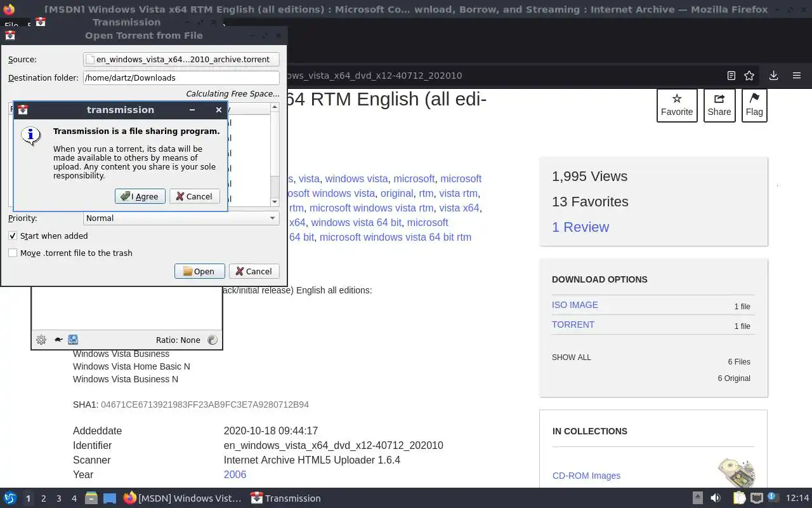812x508 pixels.
Task: Click the 13 Favorites text
Action: (590, 202)
